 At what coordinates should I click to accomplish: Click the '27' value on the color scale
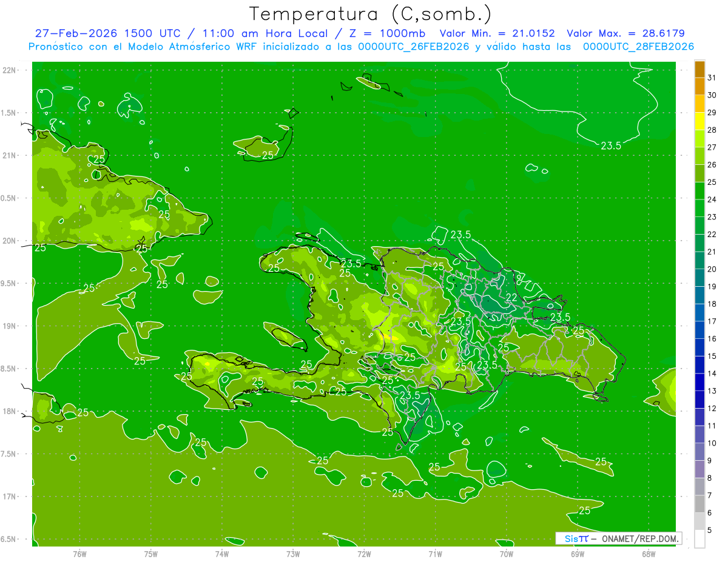pyautogui.click(x=712, y=147)
